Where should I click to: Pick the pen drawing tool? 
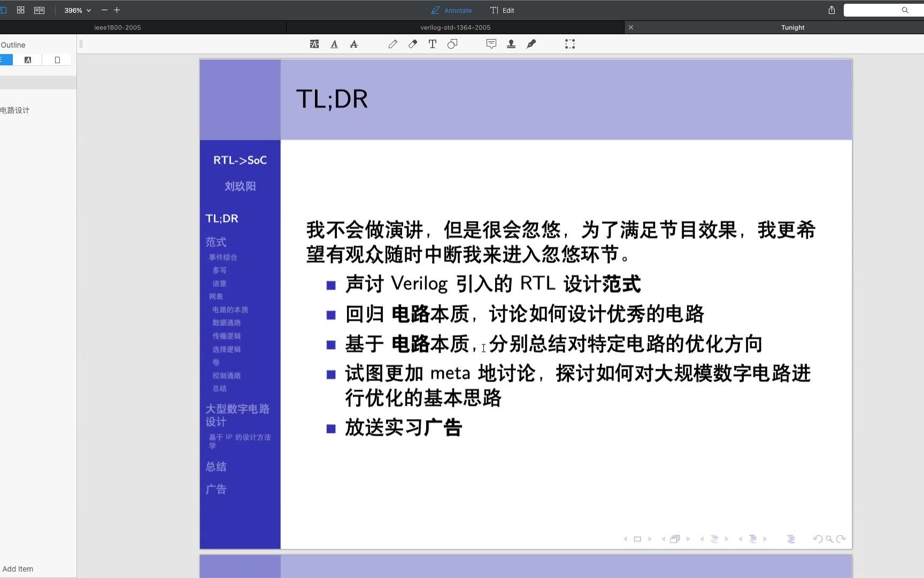[393, 44]
